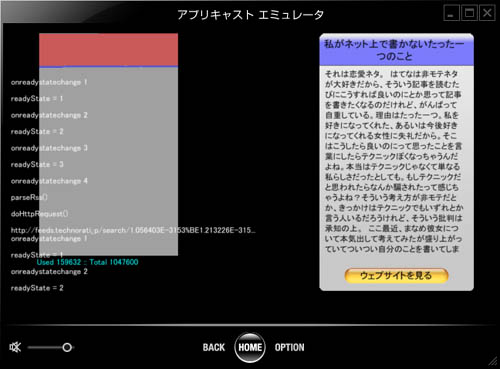
Task: Click the BACK button
Action: pyautogui.click(x=214, y=347)
